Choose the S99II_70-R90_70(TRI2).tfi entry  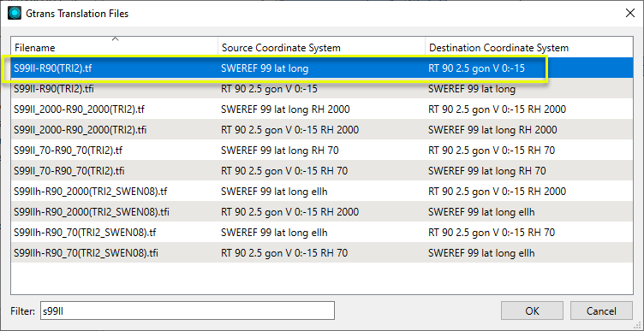322,170
